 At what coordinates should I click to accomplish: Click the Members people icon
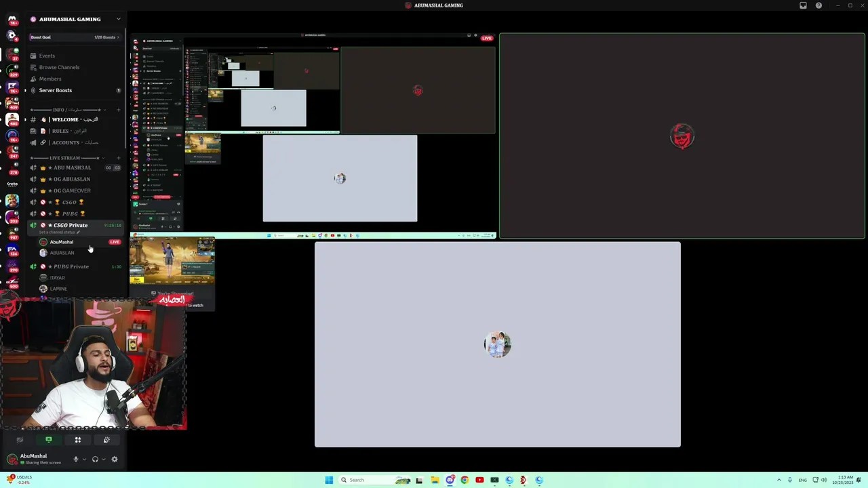(33, 79)
